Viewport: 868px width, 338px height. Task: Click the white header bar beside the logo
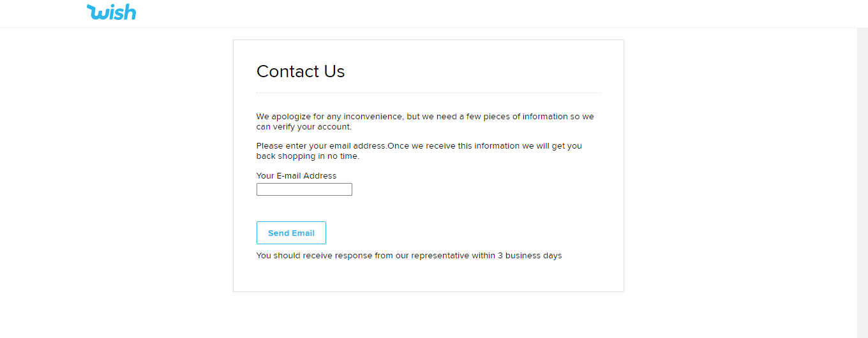click(x=447, y=13)
